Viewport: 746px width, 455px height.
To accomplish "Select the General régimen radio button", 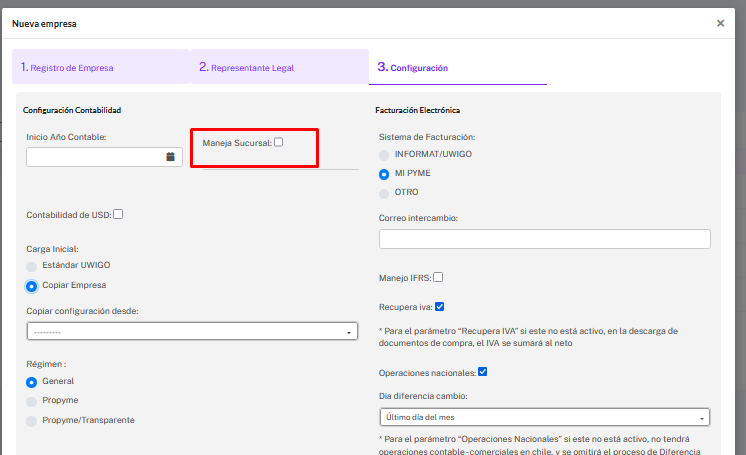I will 32,382.
